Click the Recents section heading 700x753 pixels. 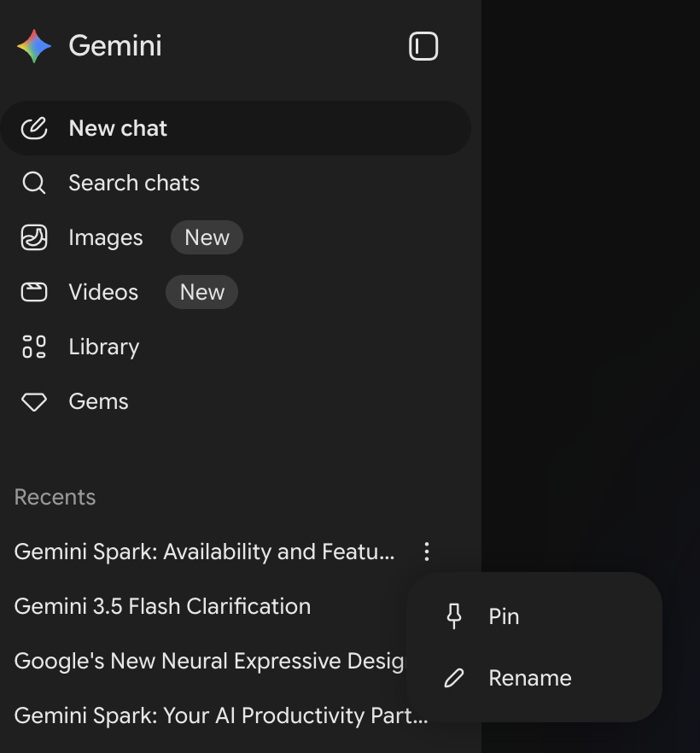[x=55, y=497]
